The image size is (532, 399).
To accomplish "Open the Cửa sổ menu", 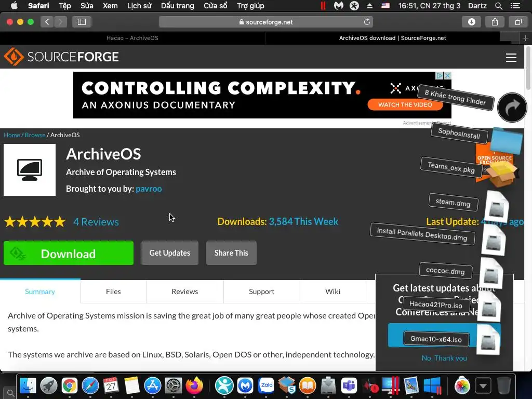I will pyautogui.click(x=216, y=6).
